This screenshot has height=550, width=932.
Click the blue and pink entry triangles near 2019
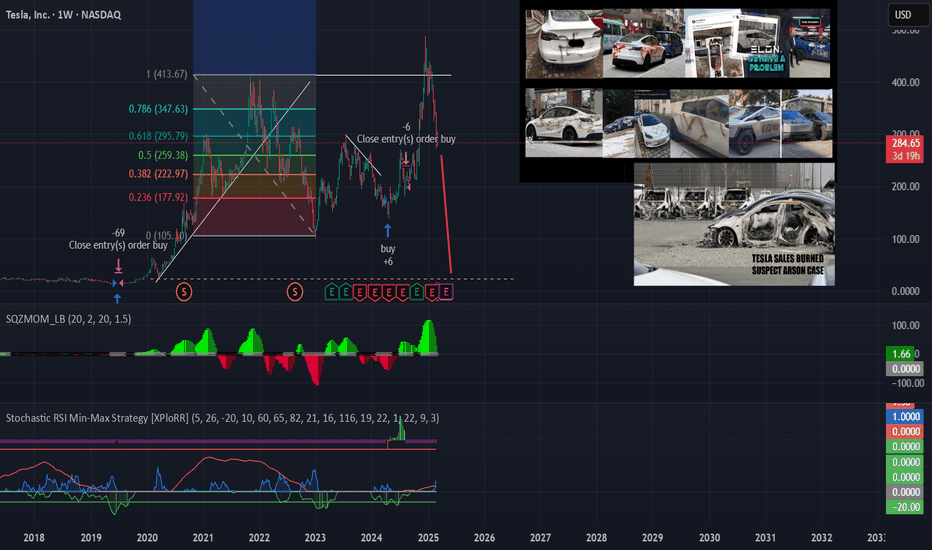pyautogui.click(x=117, y=284)
